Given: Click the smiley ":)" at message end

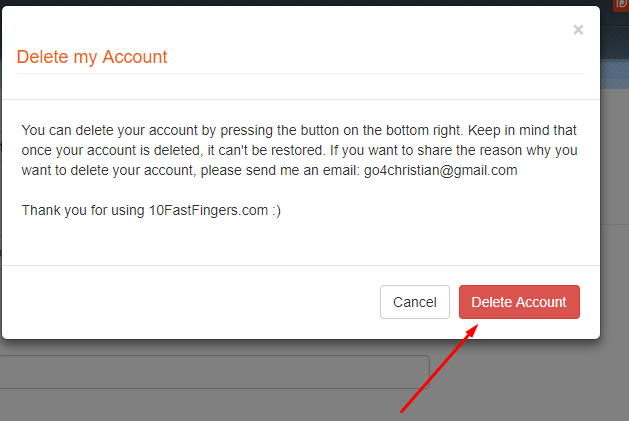Looking at the screenshot, I should (276, 211).
